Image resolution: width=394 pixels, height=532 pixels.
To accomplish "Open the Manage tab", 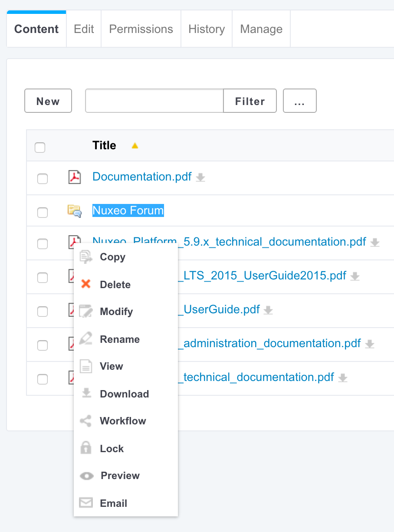I will point(261,29).
